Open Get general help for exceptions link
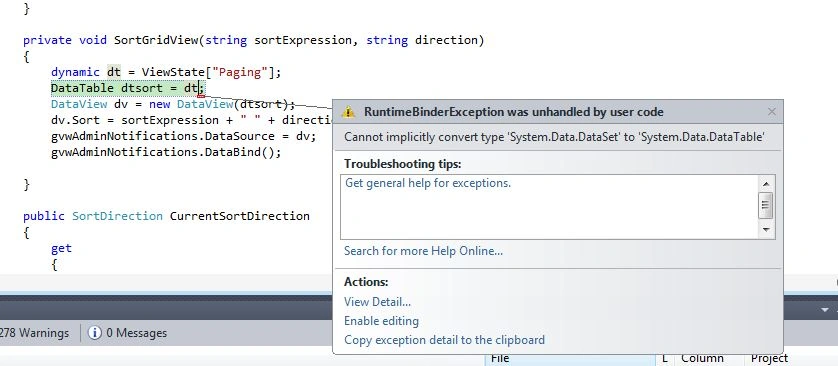Viewport: 838px width, 366px height. [428, 183]
